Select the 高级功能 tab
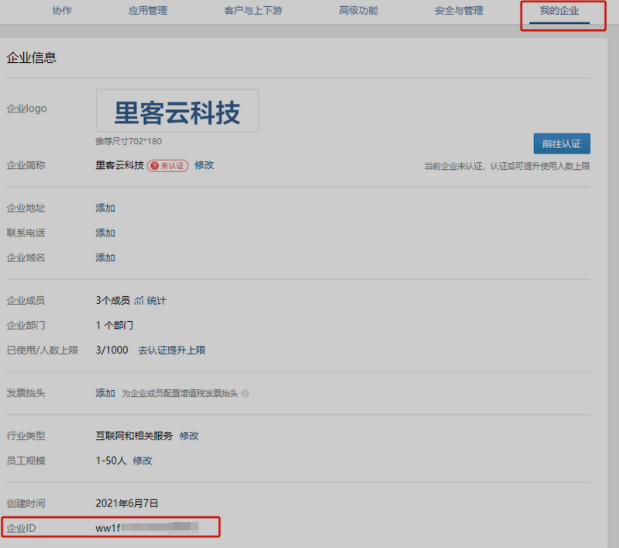This screenshot has height=548, width=619. [358, 11]
